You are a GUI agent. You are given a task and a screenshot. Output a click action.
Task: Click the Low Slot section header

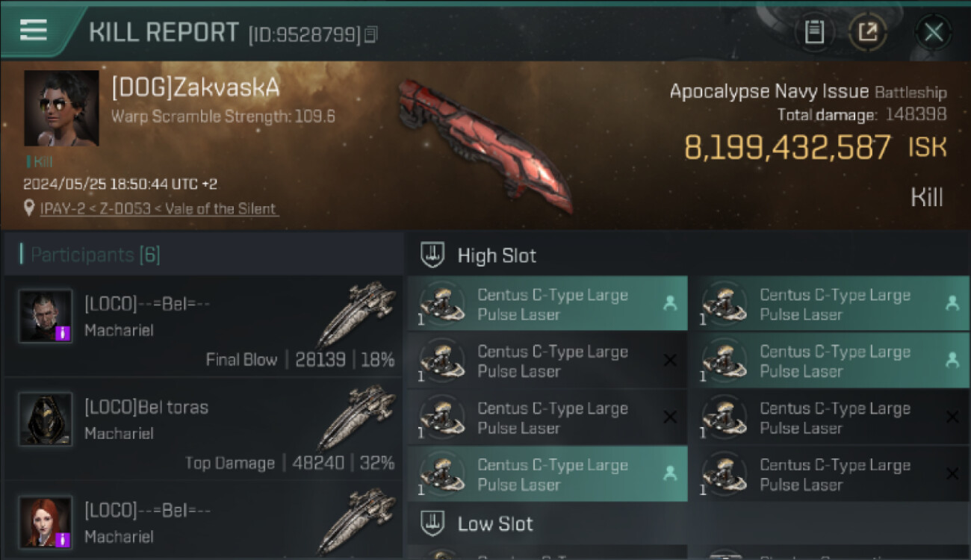[x=688, y=523]
